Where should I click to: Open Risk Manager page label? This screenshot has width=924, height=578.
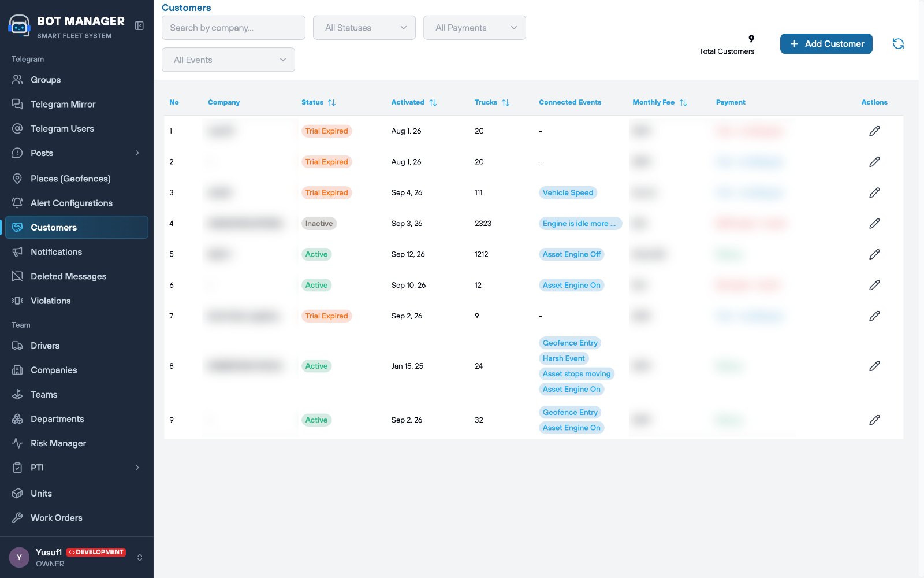(58, 443)
